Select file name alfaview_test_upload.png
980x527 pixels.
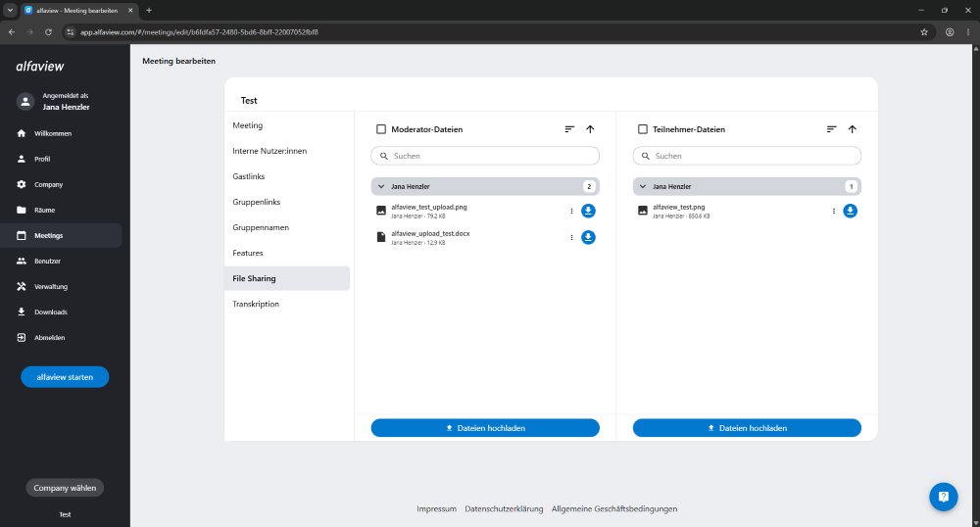click(429, 207)
